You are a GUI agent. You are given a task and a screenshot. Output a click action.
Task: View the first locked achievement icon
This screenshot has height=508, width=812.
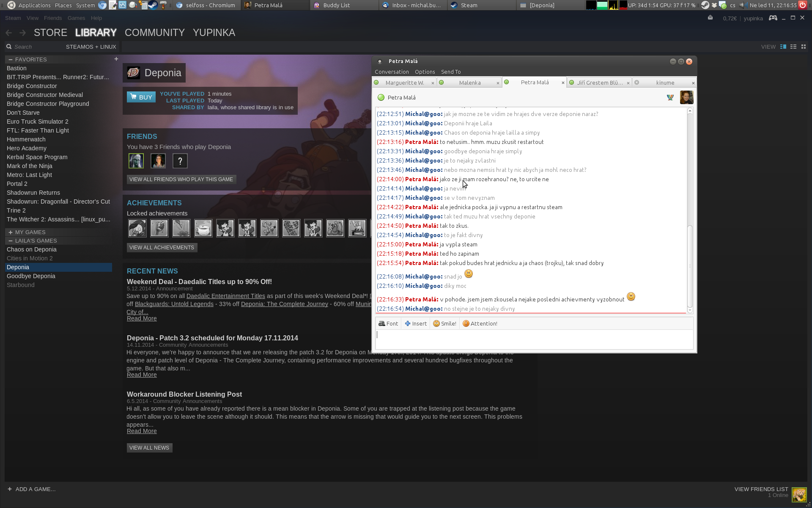(x=137, y=228)
